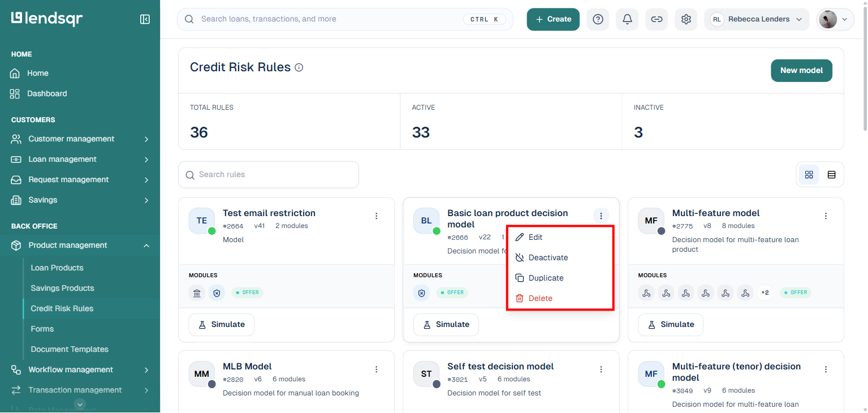
Task: Click the New model button
Action: coord(801,71)
